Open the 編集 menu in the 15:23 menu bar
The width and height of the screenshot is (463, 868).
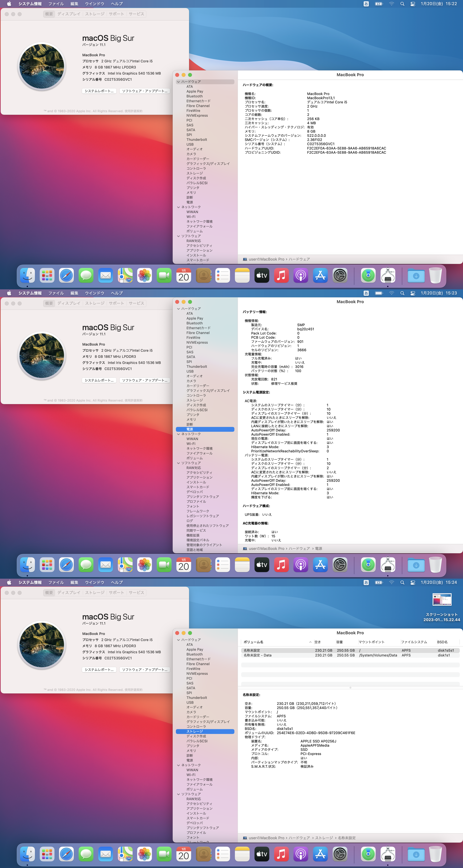pyautogui.click(x=74, y=293)
